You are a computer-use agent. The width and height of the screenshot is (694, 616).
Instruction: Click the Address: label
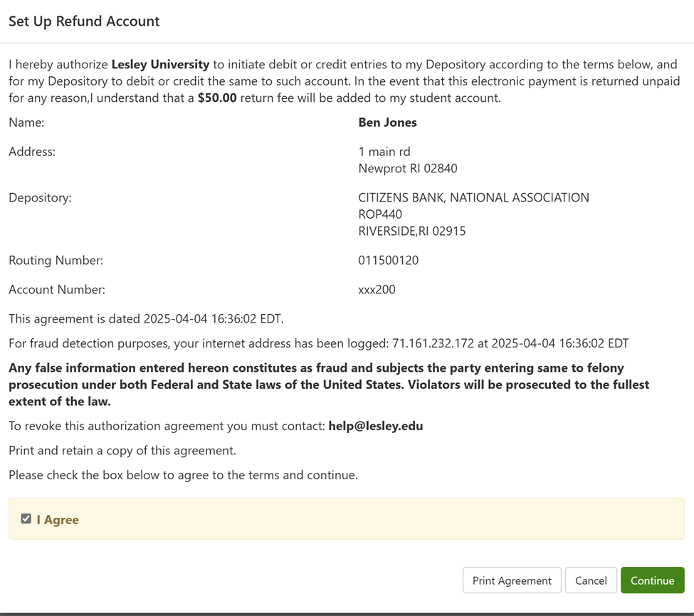(32, 152)
